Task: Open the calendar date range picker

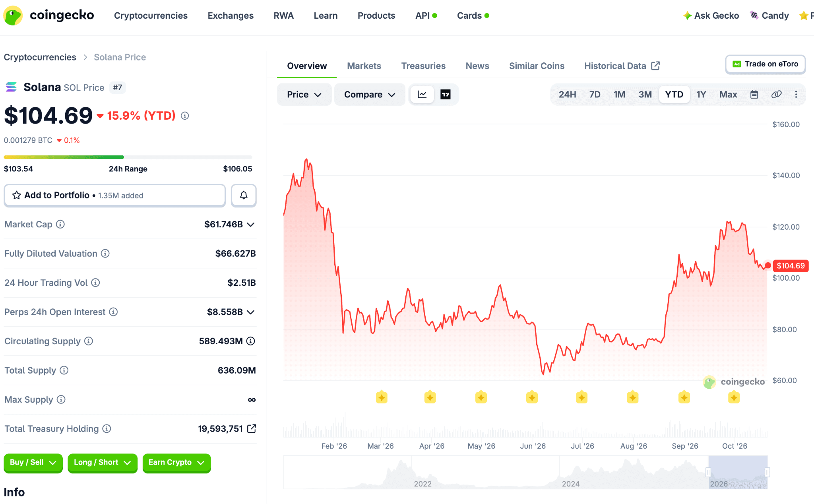Action: [754, 95]
